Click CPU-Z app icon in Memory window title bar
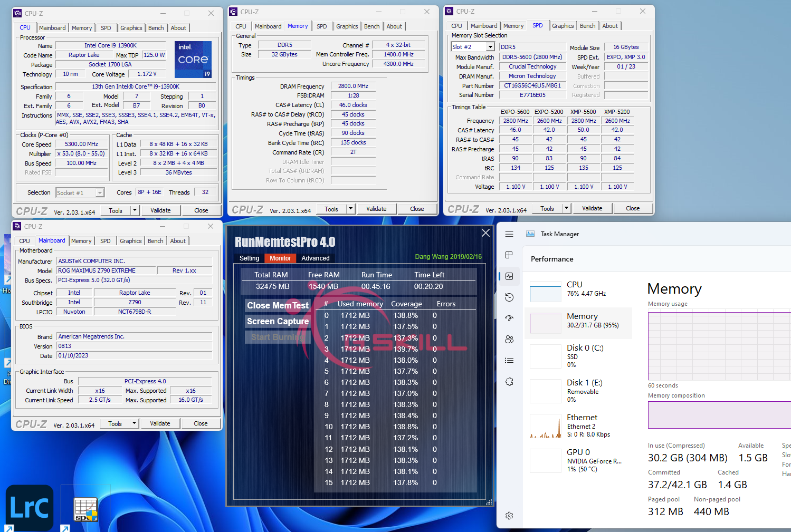This screenshot has width=791, height=532. 233,12
